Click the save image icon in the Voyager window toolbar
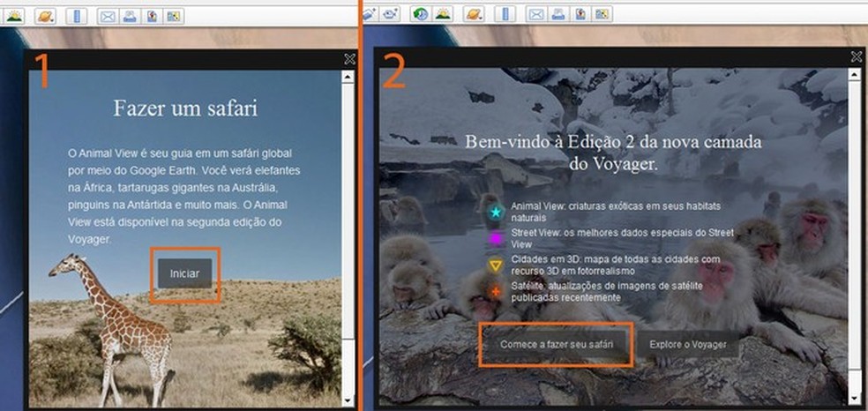 580,14
